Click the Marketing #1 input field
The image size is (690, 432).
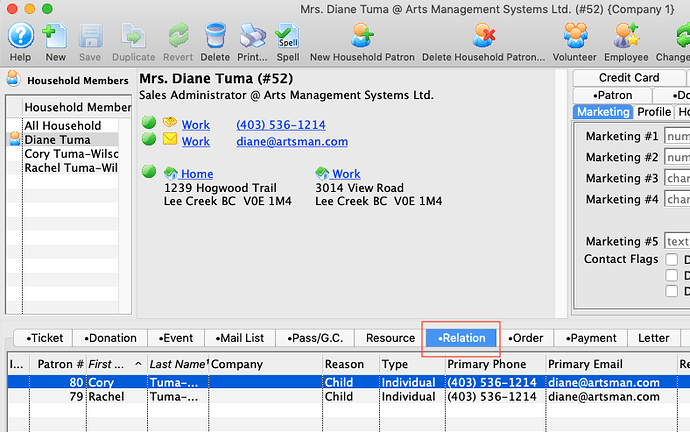coord(677,136)
